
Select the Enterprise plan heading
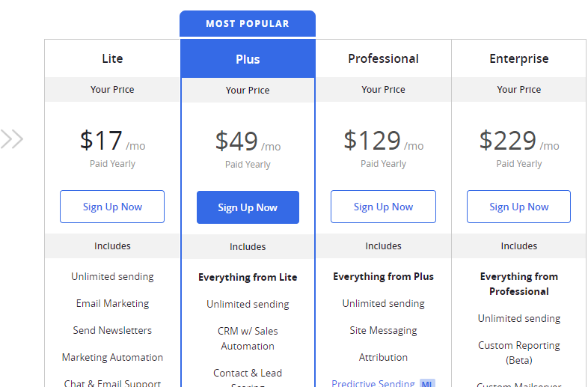click(x=519, y=58)
